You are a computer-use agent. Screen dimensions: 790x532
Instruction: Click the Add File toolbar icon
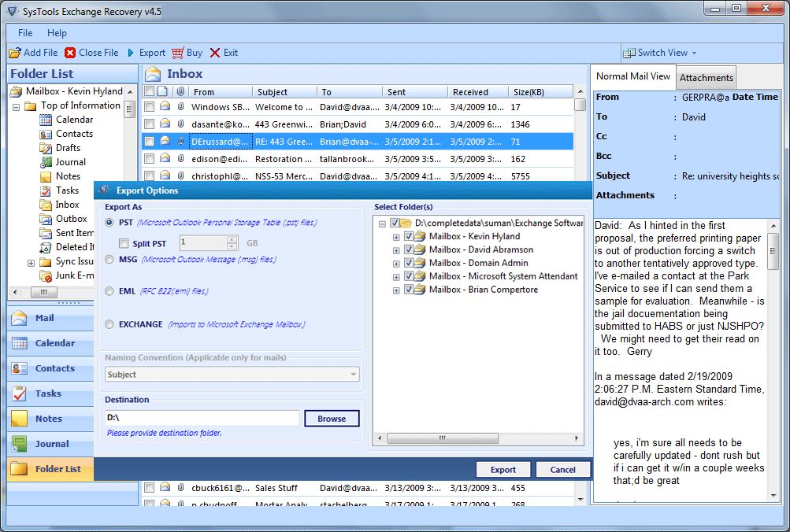point(15,53)
